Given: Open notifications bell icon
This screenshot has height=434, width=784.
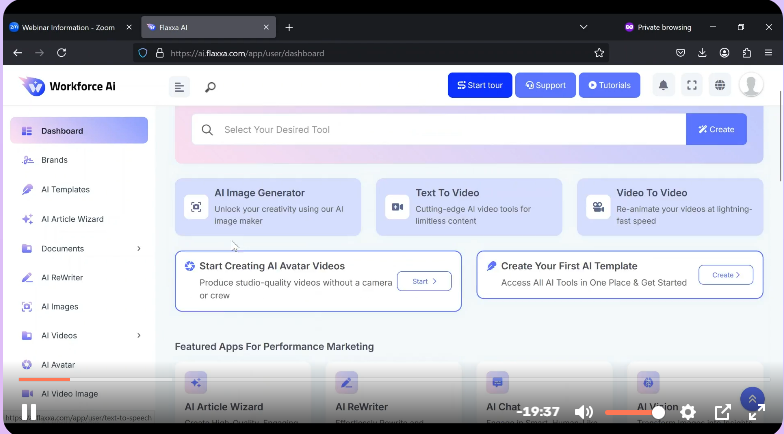Looking at the screenshot, I should (664, 85).
